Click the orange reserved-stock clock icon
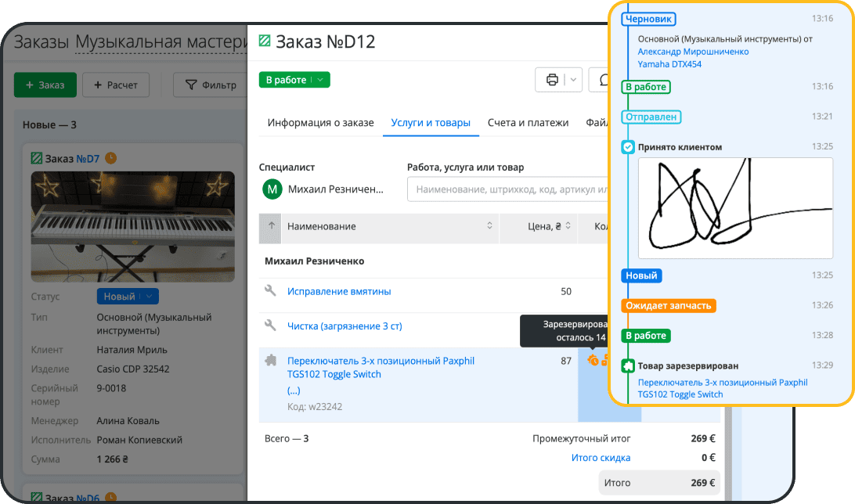 tap(593, 360)
